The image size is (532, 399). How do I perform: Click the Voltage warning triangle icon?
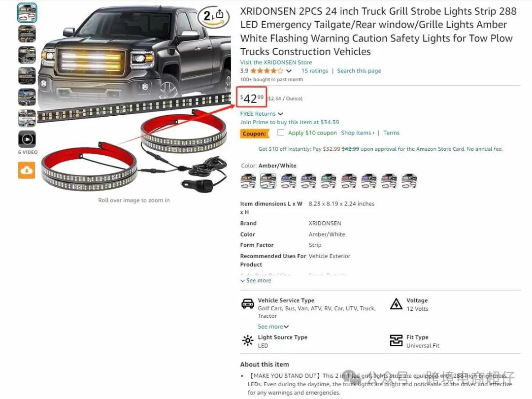[x=396, y=304]
